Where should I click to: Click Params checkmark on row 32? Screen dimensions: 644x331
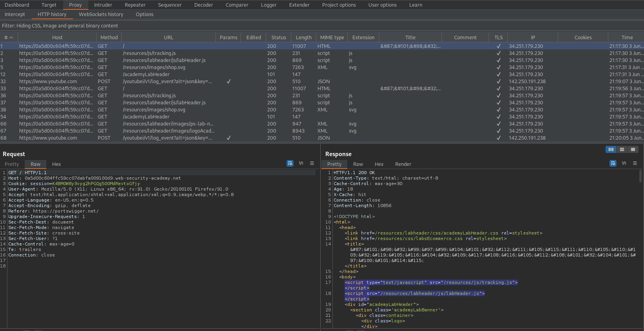click(x=228, y=82)
